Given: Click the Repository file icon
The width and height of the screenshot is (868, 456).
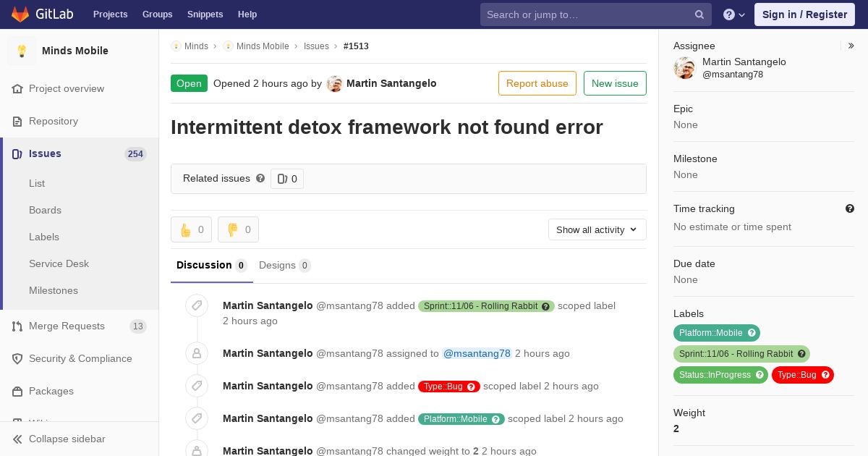Looking at the screenshot, I should tap(17, 121).
